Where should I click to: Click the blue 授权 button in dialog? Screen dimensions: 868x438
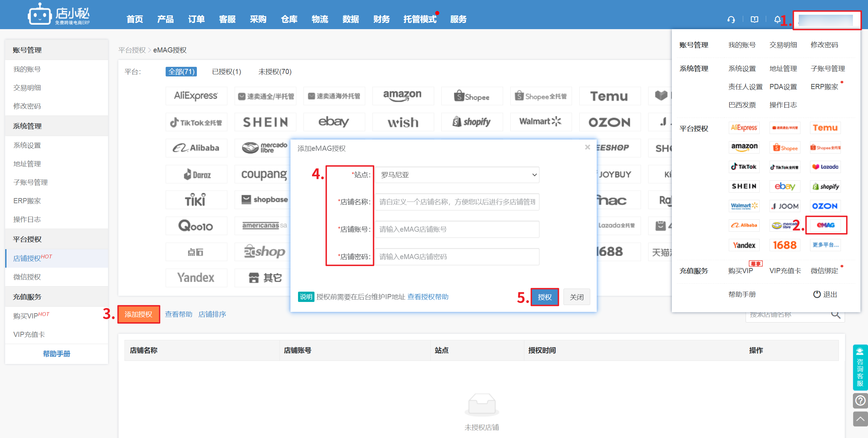(x=544, y=297)
